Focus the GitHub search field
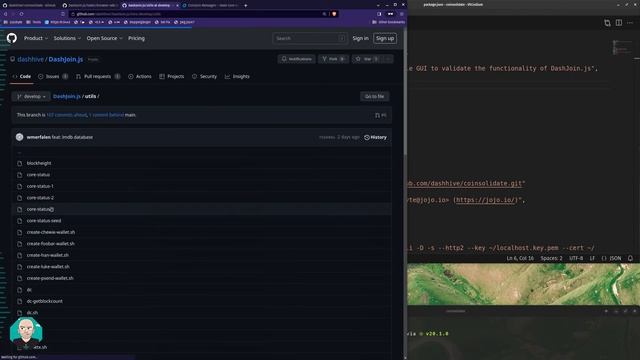The height and width of the screenshot is (360, 640). pos(310,38)
